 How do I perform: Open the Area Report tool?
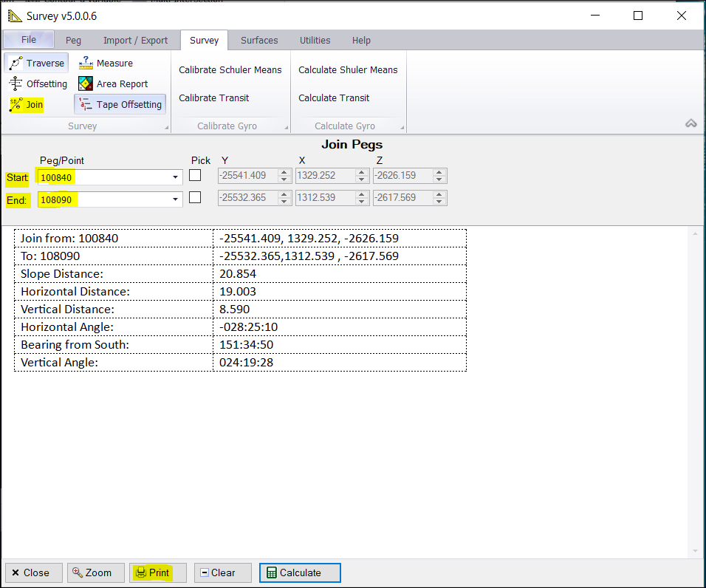113,83
